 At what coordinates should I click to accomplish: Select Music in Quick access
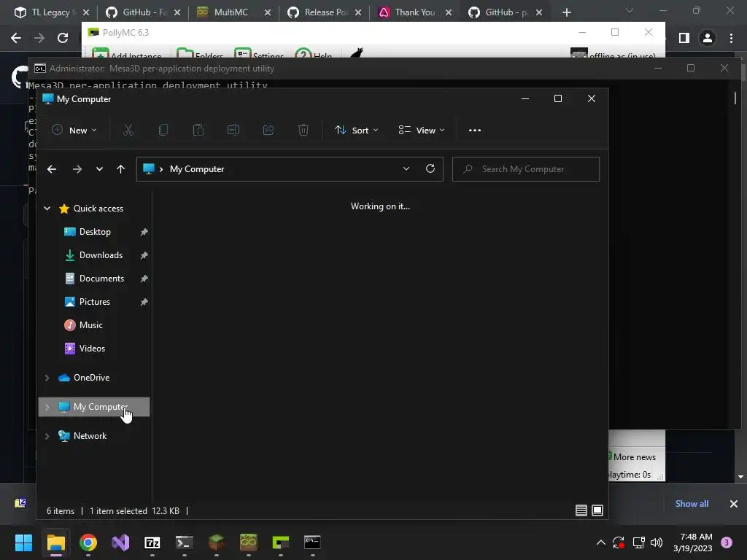pos(90,325)
